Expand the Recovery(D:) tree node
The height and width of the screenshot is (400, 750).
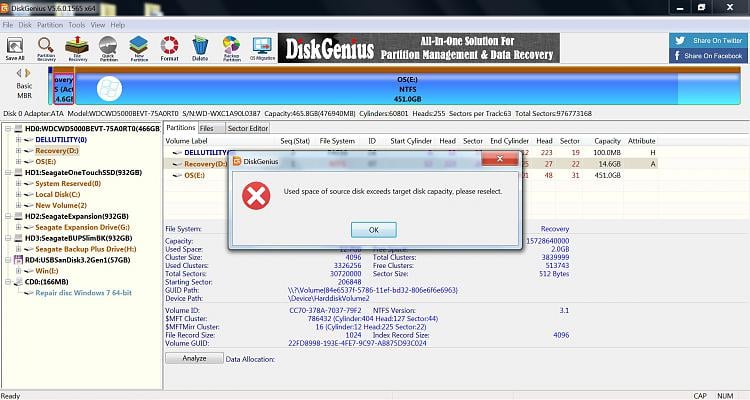19,151
